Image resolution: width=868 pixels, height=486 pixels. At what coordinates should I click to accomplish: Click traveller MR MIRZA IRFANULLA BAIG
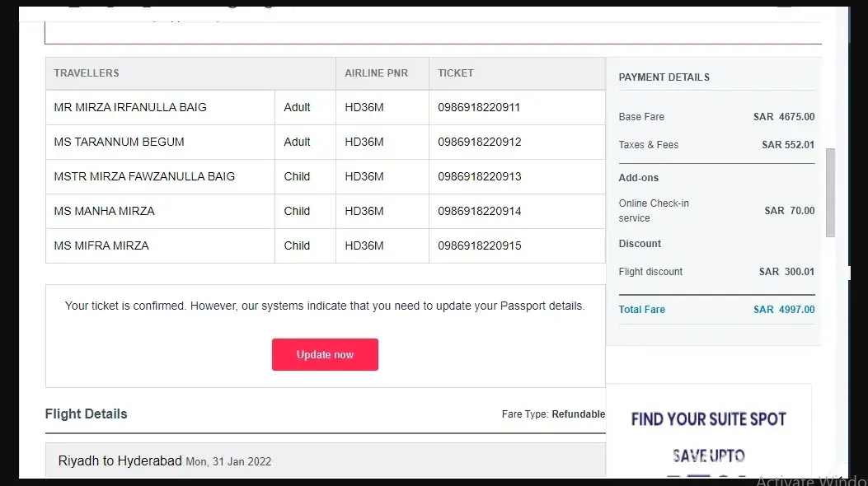130,107
